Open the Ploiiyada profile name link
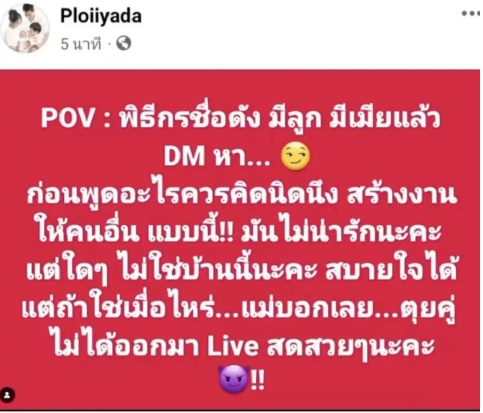The height and width of the screenshot is (413, 483). 101,16
